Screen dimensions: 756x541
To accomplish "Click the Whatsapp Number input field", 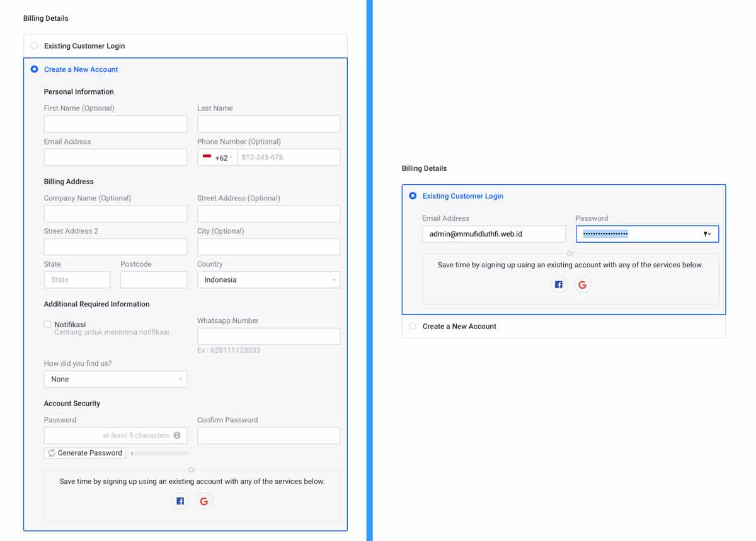I will click(x=268, y=336).
